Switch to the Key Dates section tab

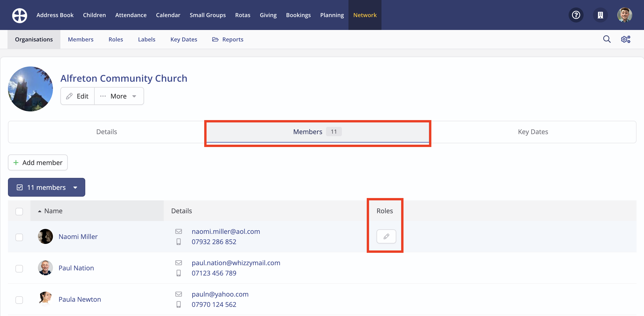tap(533, 132)
